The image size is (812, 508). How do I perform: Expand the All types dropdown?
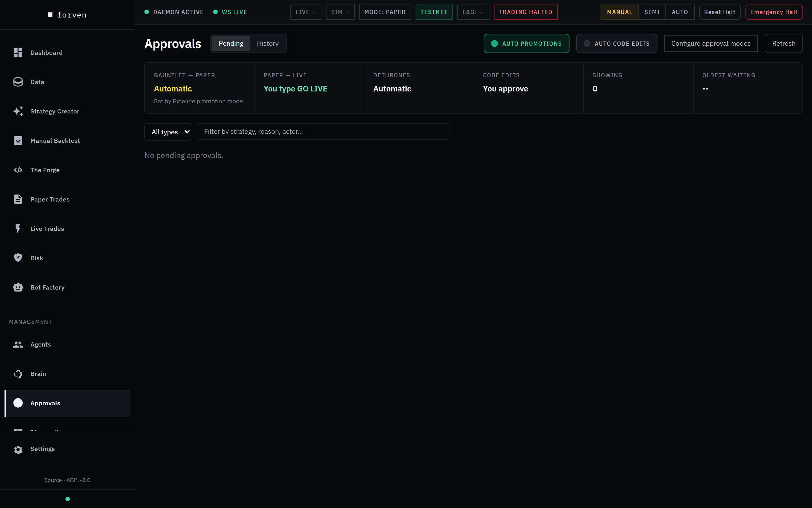(x=168, y=132)
